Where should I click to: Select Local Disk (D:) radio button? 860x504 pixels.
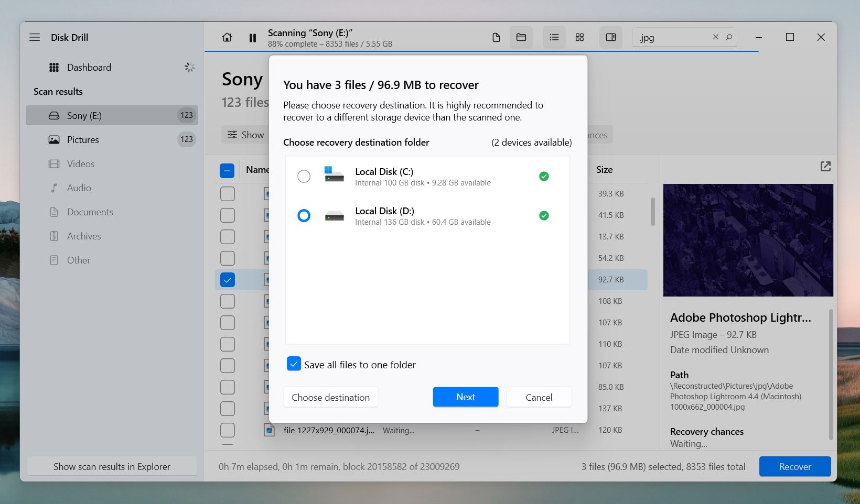pyautogui.click(x=304, y=215)
